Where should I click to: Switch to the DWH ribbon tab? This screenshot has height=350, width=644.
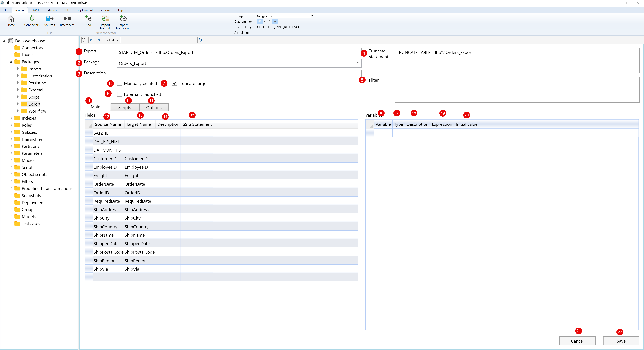pyautogui.click(x=35, y=10)
